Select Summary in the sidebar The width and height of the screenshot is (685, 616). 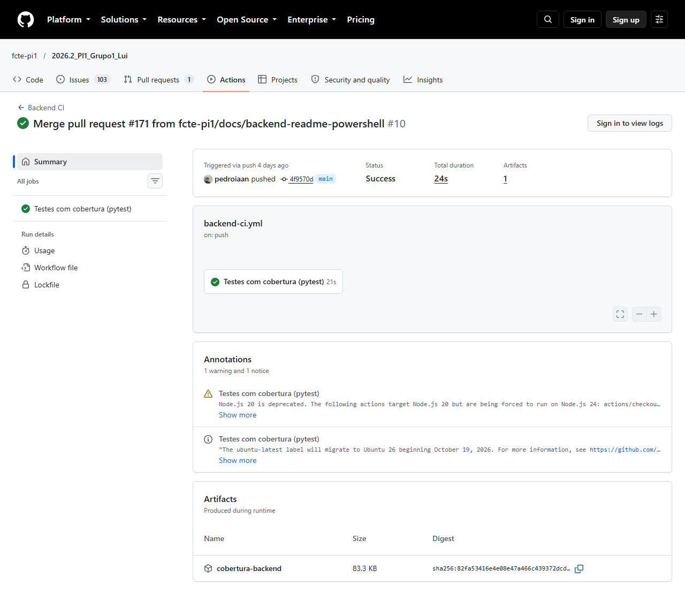(x=90, y=162)
